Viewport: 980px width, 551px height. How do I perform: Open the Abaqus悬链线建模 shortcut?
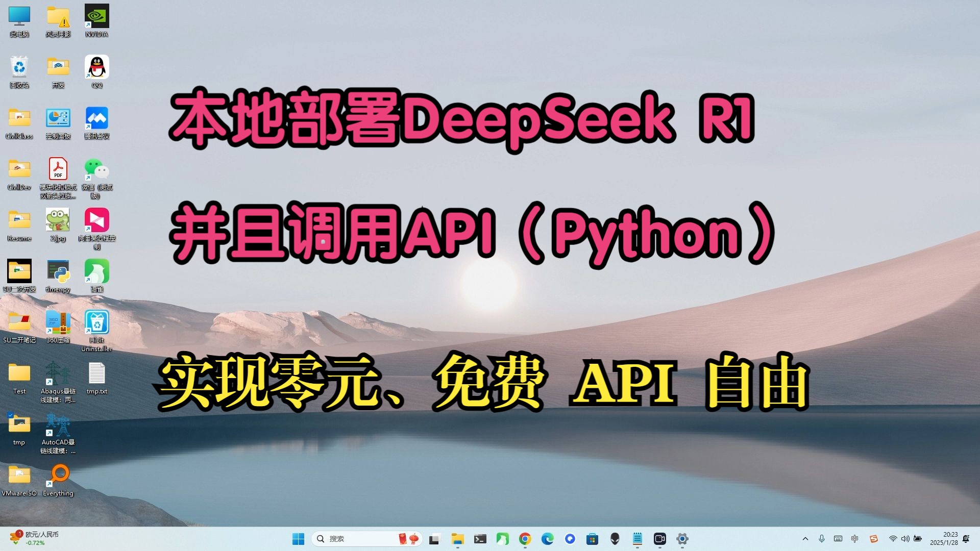[x=58, y=382]
